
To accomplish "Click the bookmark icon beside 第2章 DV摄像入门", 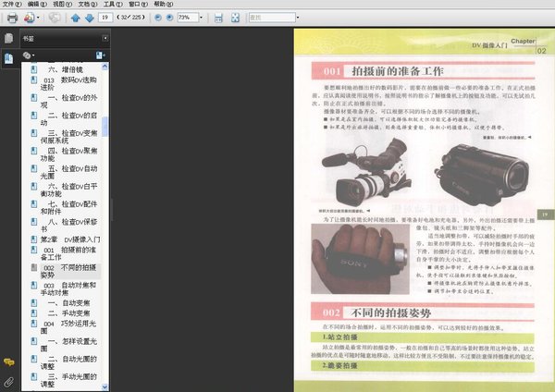I will tap(34, 239).
